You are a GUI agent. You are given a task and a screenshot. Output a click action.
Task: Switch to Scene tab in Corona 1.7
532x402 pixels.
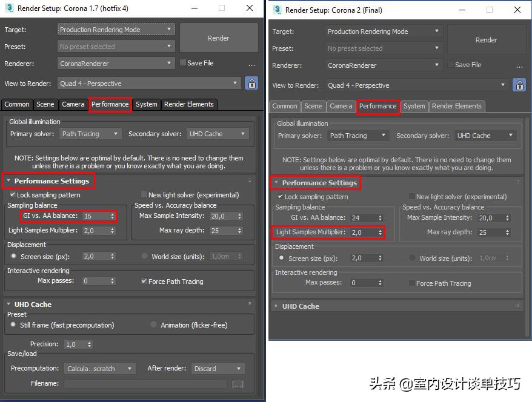(45, 104)
